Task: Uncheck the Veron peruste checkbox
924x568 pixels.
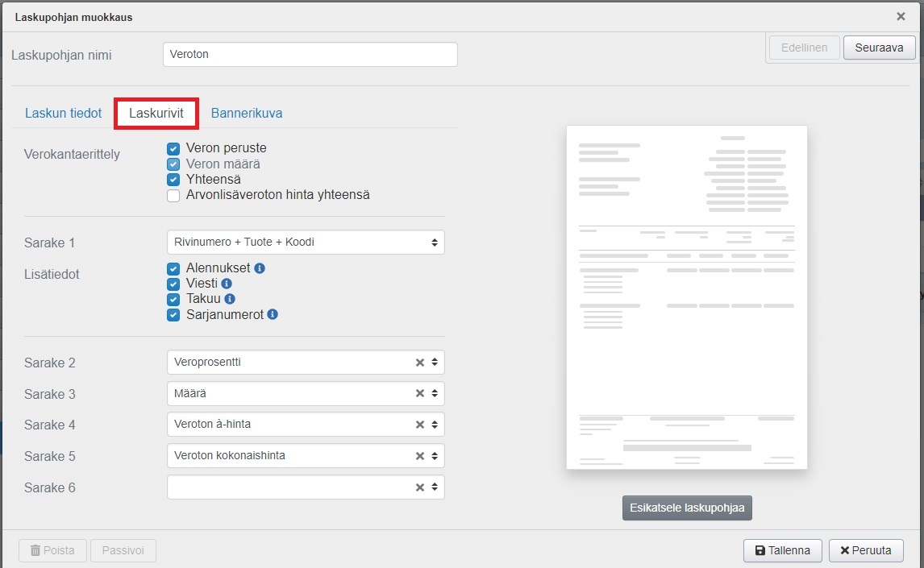Action: pyautogui.click(x=173, y=149)
